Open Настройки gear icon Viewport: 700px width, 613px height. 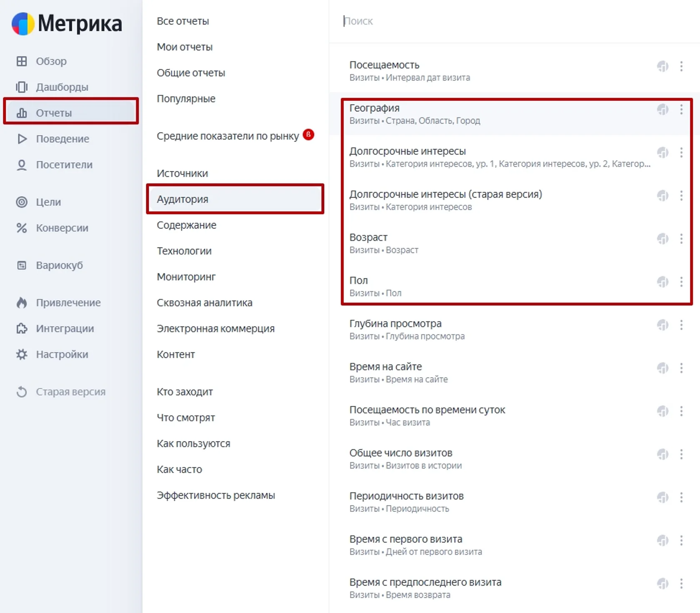tap(22, 355)
